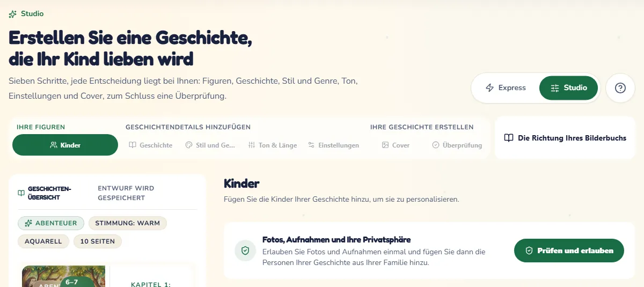
Task: Click the Aquarell chip
Action: click(x=43, y=241)
